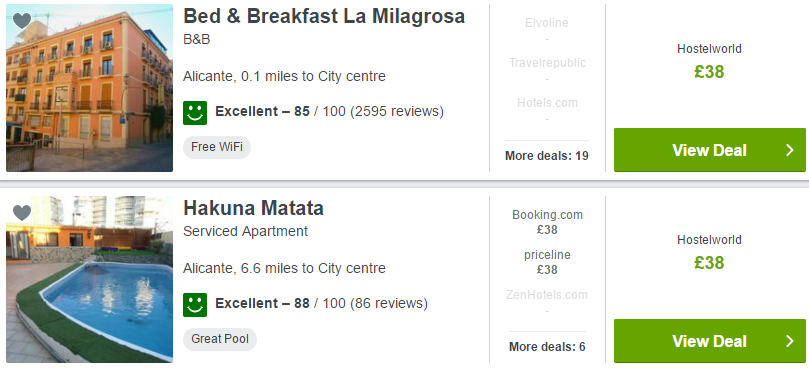
Task: Open La Milagrosa 2595 reviews rating
Action: pyautogui.click(x=329, y=111)
